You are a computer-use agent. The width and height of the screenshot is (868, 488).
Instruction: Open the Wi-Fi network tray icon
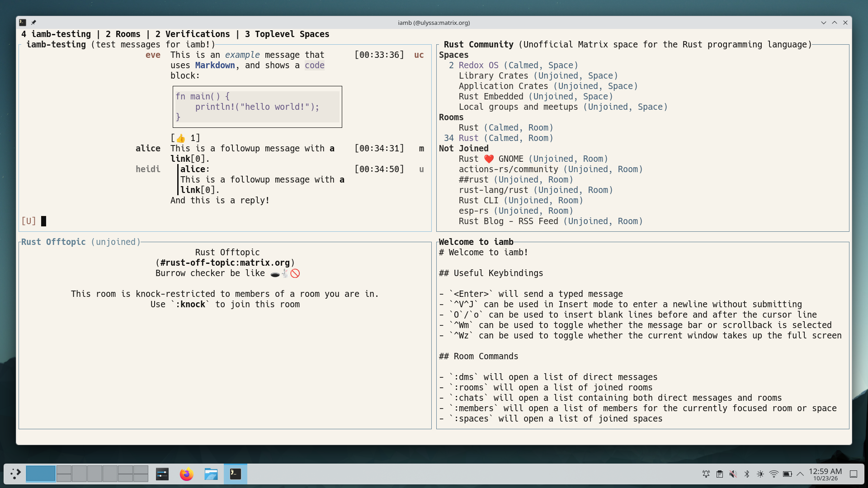coord(774,474)
